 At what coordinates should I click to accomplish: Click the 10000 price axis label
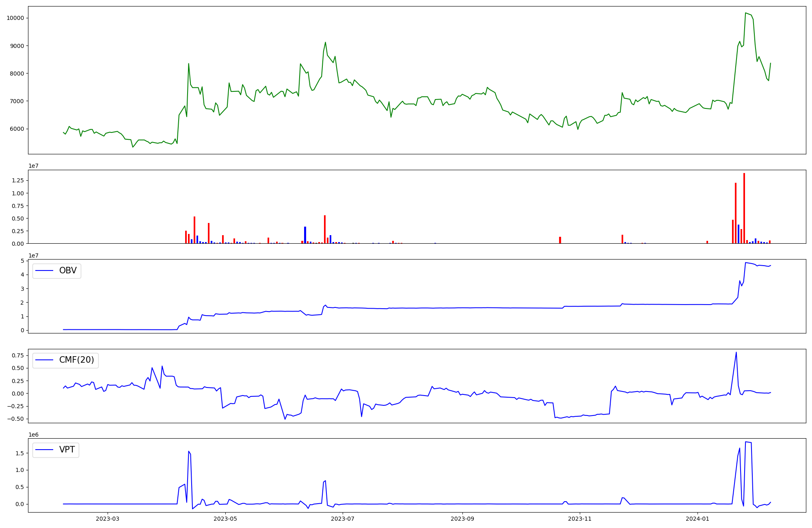[15, 18]
